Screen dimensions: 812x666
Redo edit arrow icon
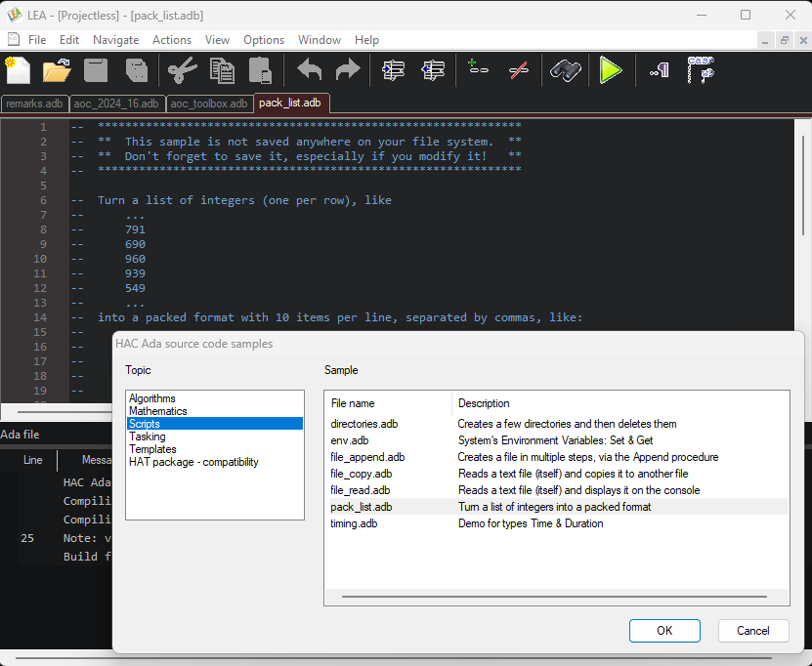pyautogui.click(x=348, y=69)
